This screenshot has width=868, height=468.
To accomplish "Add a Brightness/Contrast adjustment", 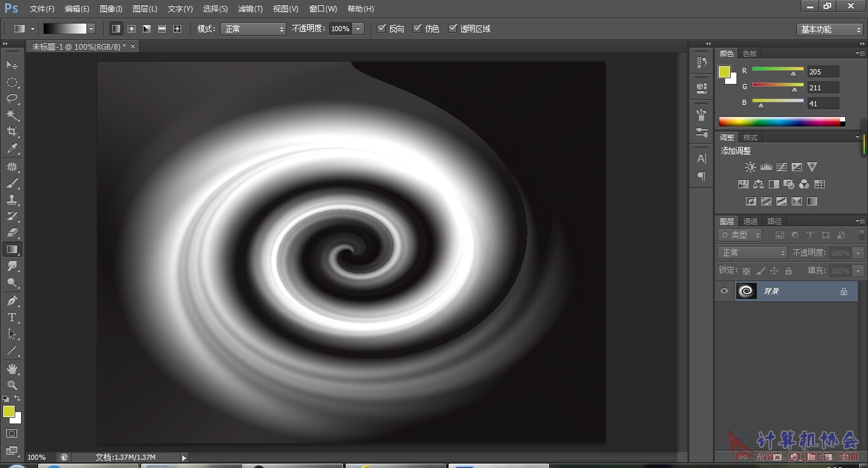I will (750, 167).
